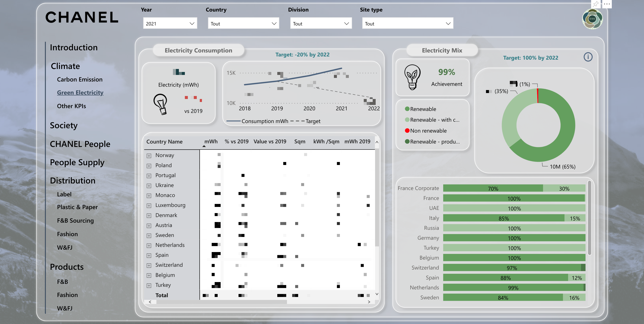Click the lightbulb icon in Electricity consumption card

pyautogui.click(x=160, y=104)
